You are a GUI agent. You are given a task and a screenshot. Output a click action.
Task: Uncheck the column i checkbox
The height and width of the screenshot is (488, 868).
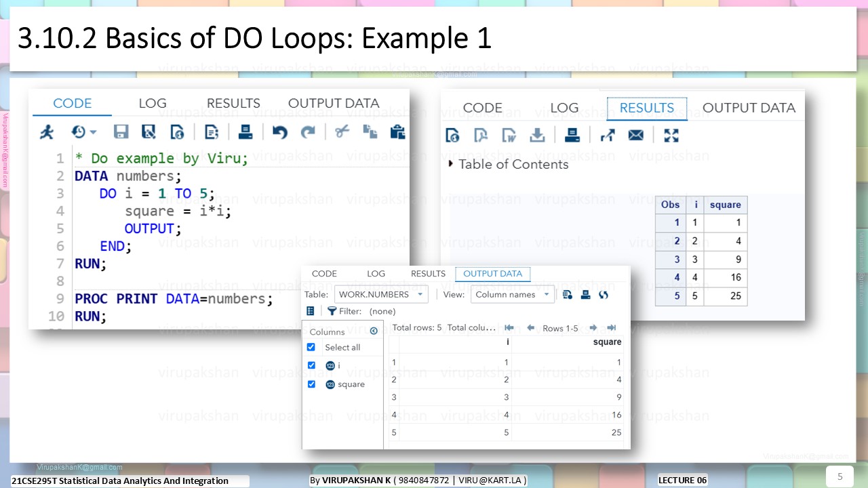pyautogui.click(x=311, y=365)
